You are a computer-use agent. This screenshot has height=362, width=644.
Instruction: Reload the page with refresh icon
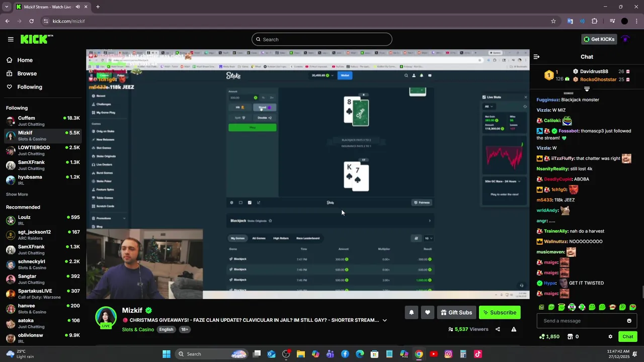pyautogui.click(x=31, y=21)
